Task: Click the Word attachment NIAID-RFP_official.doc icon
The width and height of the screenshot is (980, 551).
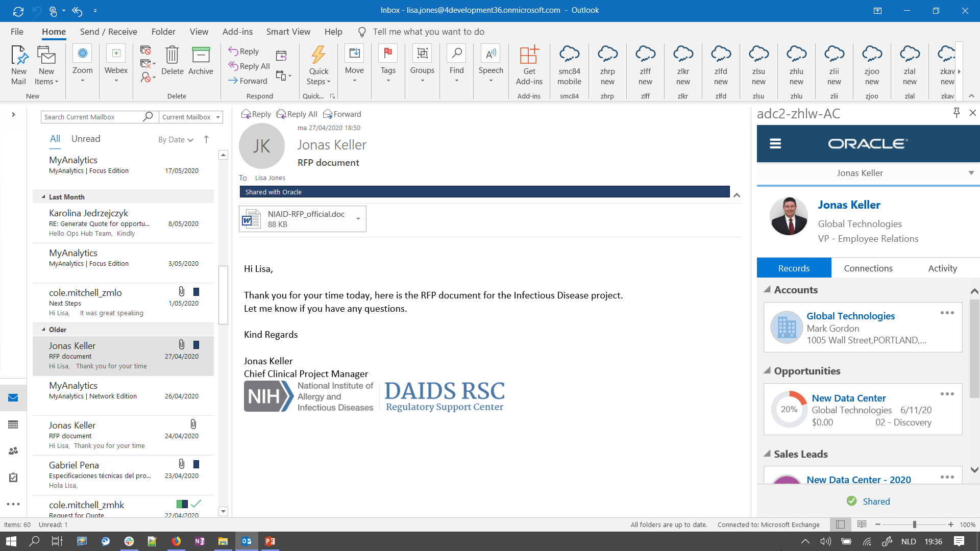Action: pyautogui.click(x=251, y=219)
